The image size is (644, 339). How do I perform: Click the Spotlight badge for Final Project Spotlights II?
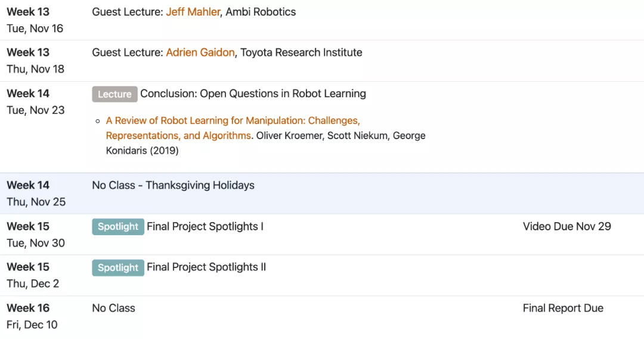(118, 267)
